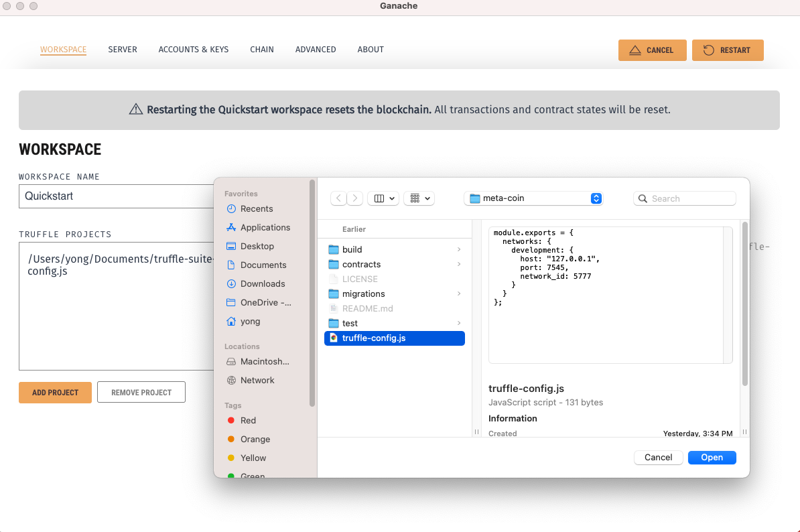Click the Downloads arrow icon in sidebar
Image resolution: width=800 pixels, height=532 pixels.
click(231, 283)
